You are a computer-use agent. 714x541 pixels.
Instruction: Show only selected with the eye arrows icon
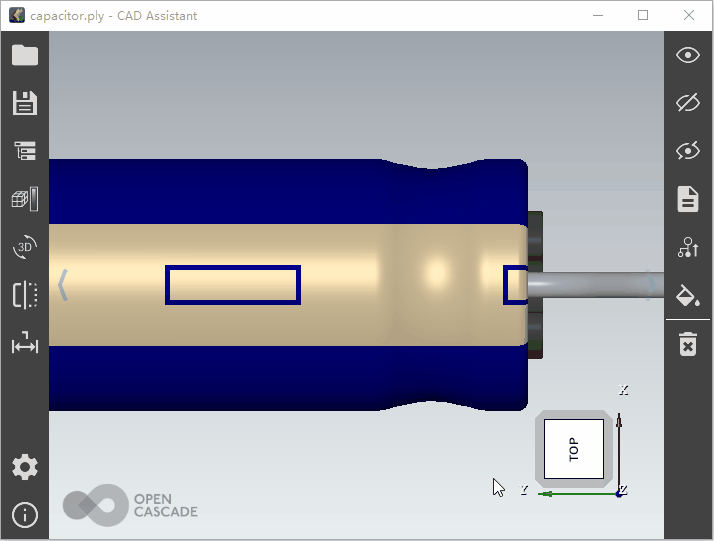click(x=688, y=151)
